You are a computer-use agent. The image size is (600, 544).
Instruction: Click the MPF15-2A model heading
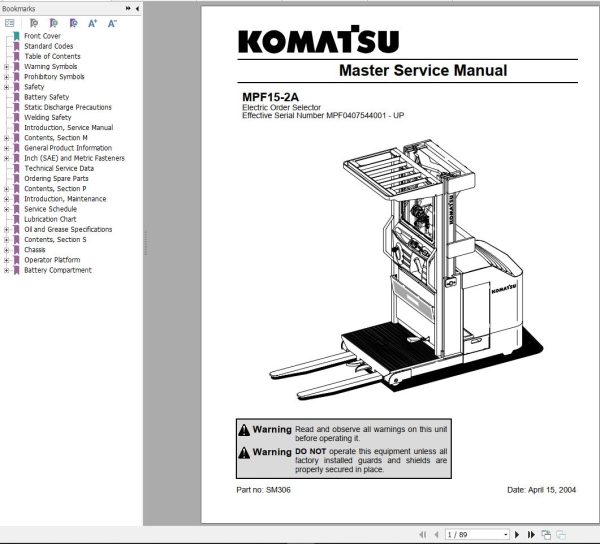pos(270,97)
